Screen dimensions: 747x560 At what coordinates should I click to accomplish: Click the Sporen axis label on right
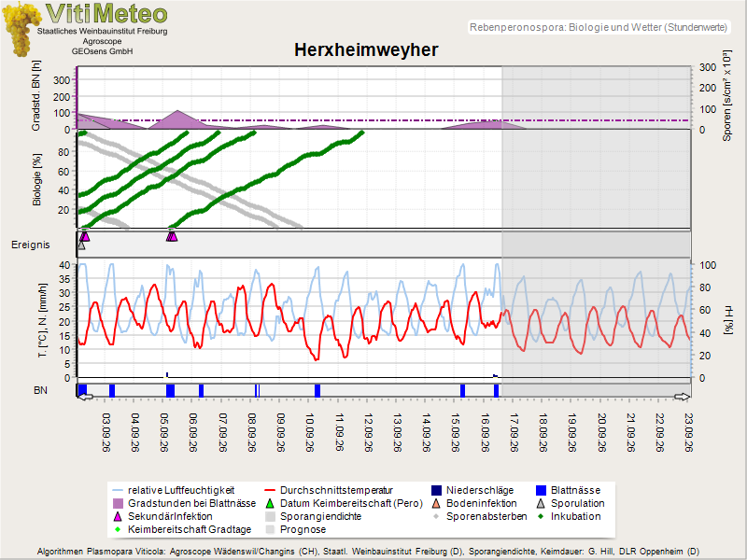[727, 95]
